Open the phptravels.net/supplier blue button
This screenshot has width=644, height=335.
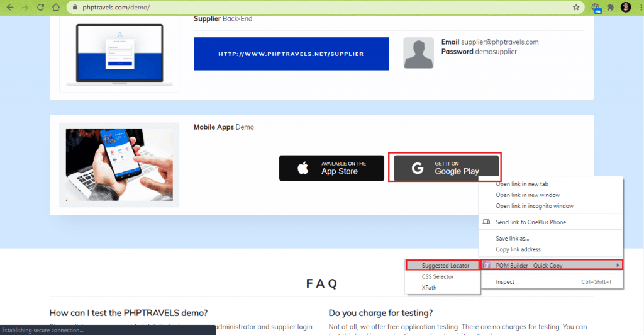(x=291, y=54)
